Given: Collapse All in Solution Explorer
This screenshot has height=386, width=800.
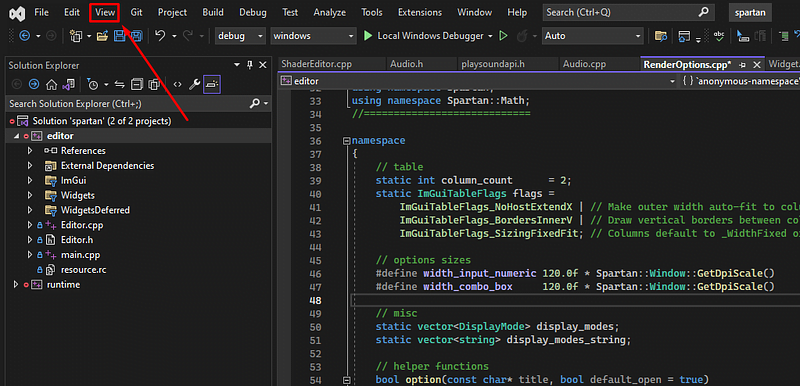Looking at the screenshot, I should [137, 84].
